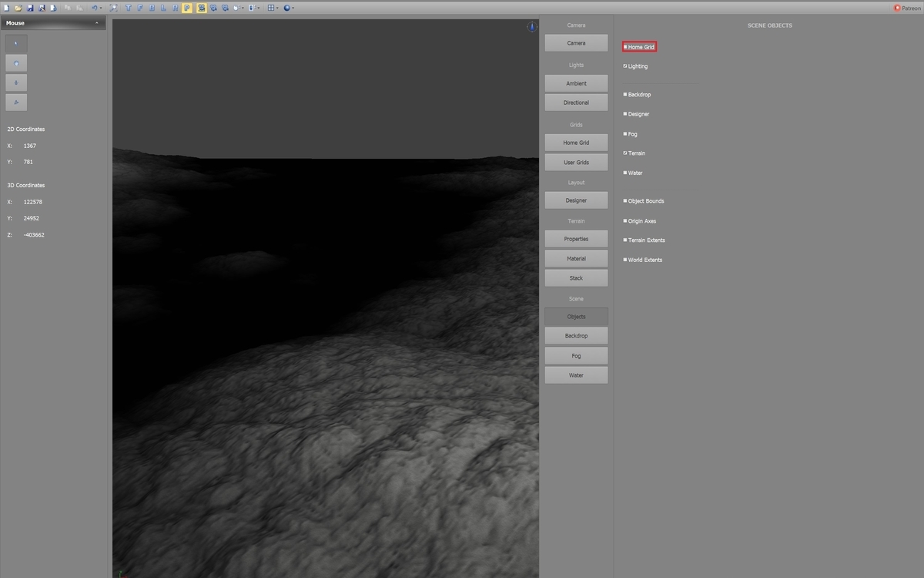924x578 pixels.
Task: Uncheck the Lighting checkbox
Action: [x=625, y=66]
